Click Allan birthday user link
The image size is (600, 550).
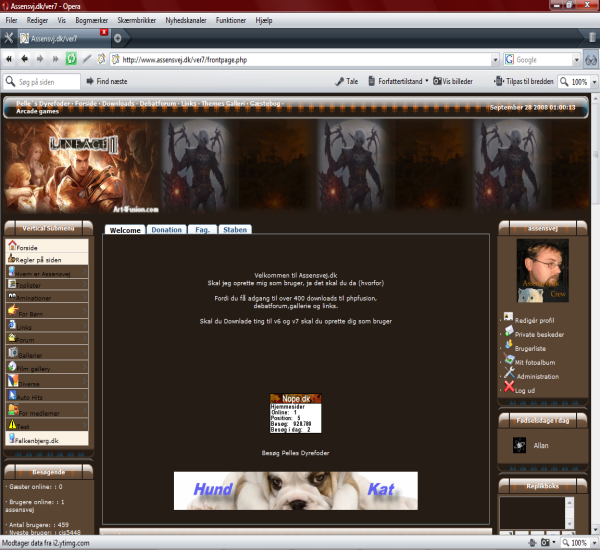pos(541,446)
